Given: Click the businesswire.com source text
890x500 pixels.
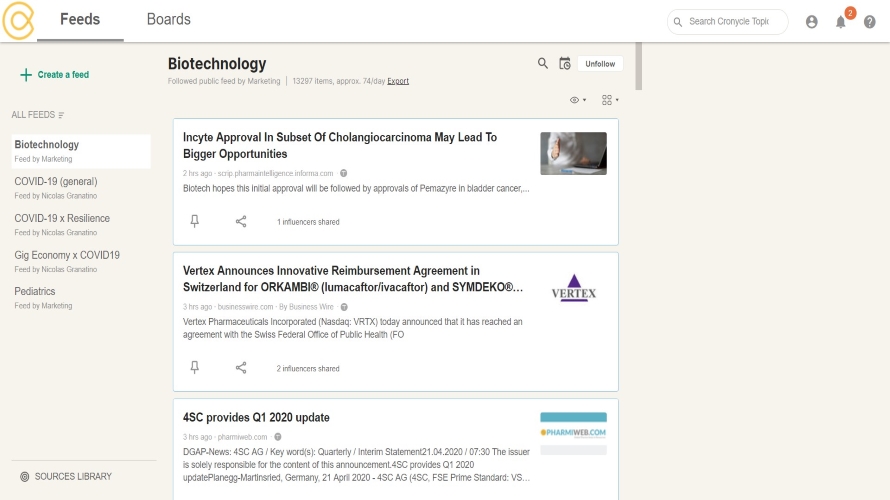Looking at the screenshot, I should coord(245,307).
